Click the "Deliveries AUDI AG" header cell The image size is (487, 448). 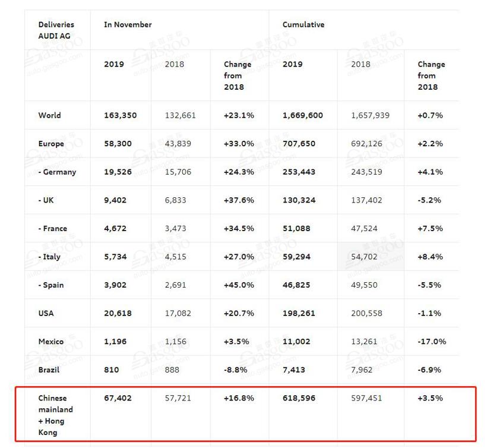coord(56,30)
